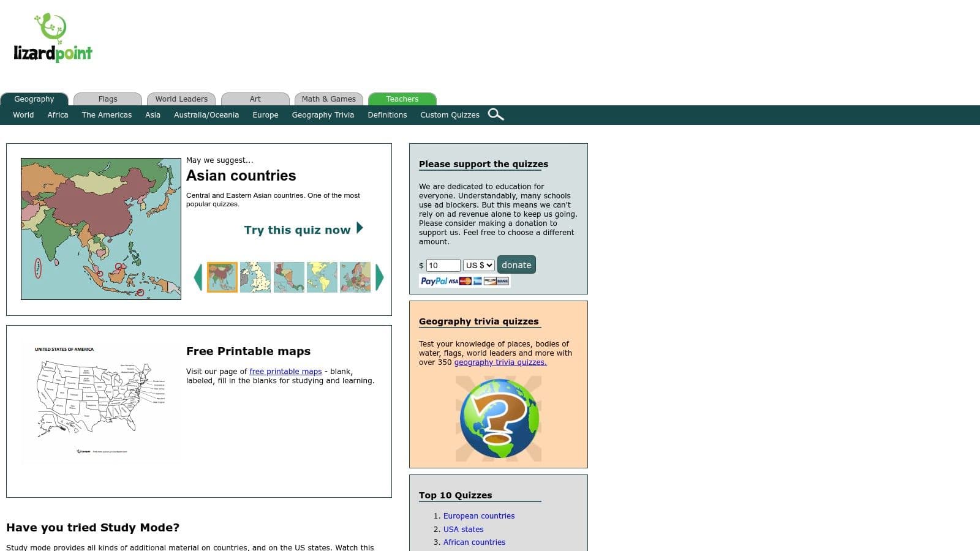Viewport: 980px width, 551px height.
Task: Click the PayPal payment methods badge
Action: click(464, 281)
